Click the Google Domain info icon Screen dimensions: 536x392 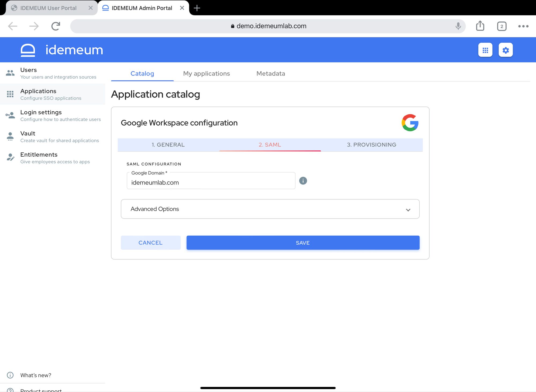[303, 181]
